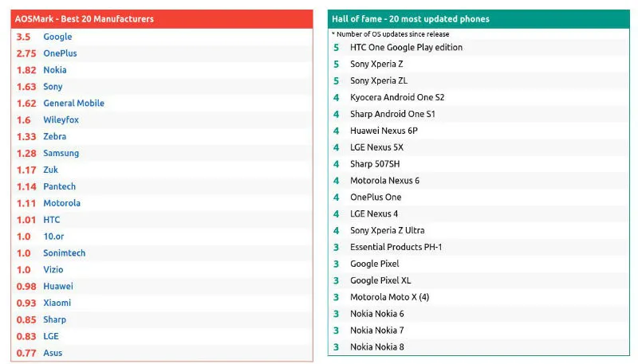The height and width of the screenshot is (364, 638).
Task: Open the General Mobile link
Action: (73, 104)
